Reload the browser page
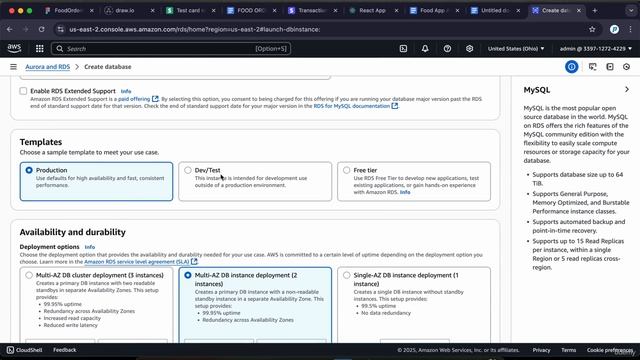The image size is (640, 360). coord(42,29)
